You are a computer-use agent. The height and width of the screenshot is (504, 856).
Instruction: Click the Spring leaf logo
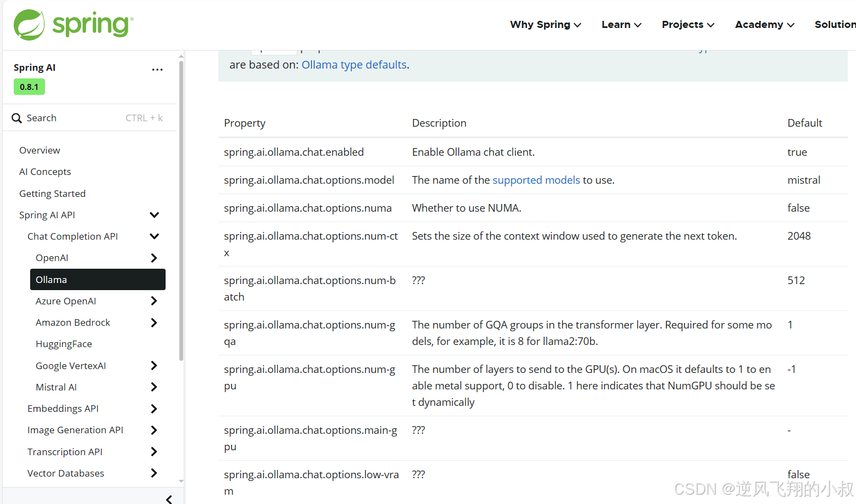[x=29, y=25]
